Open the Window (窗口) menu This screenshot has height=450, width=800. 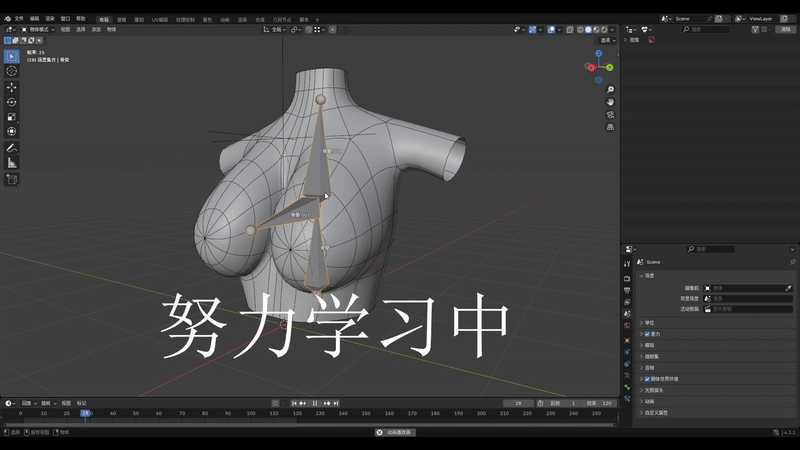point(65,18)
